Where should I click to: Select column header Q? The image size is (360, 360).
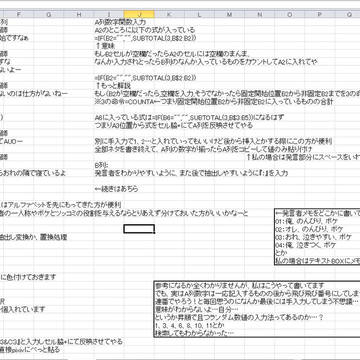coord(348,14)
